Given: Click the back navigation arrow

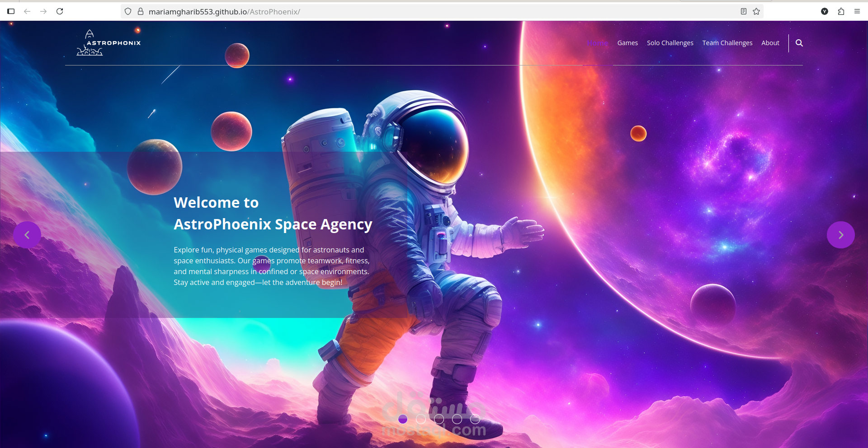Looking at the screenshot, I should [x=27, y=11].
